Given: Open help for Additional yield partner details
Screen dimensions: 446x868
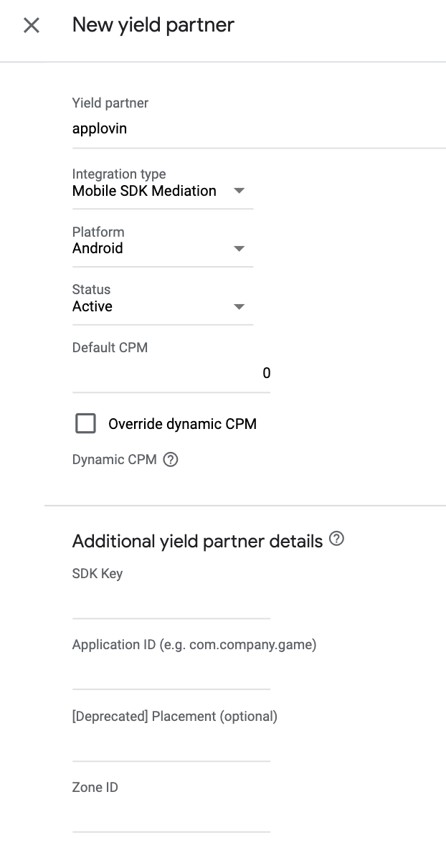Looking at the screenshot, I should [x=336, y=539].
